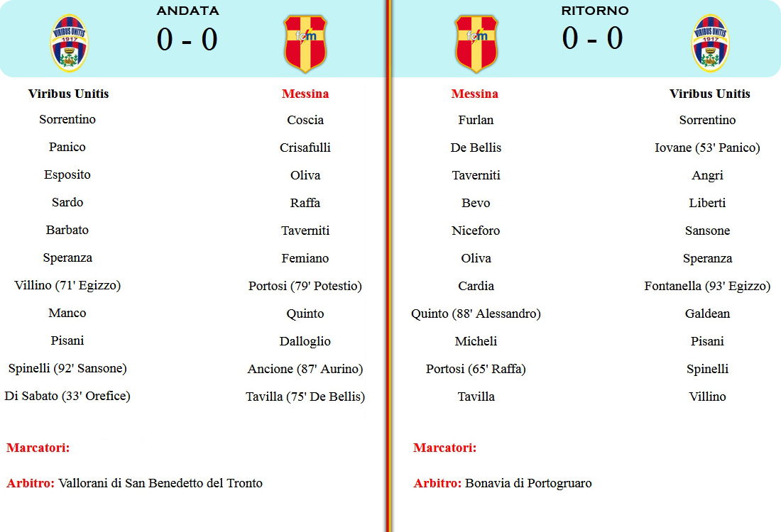
Task: Click referee Bonavia di Portogruaro
Action: point(528,483)
